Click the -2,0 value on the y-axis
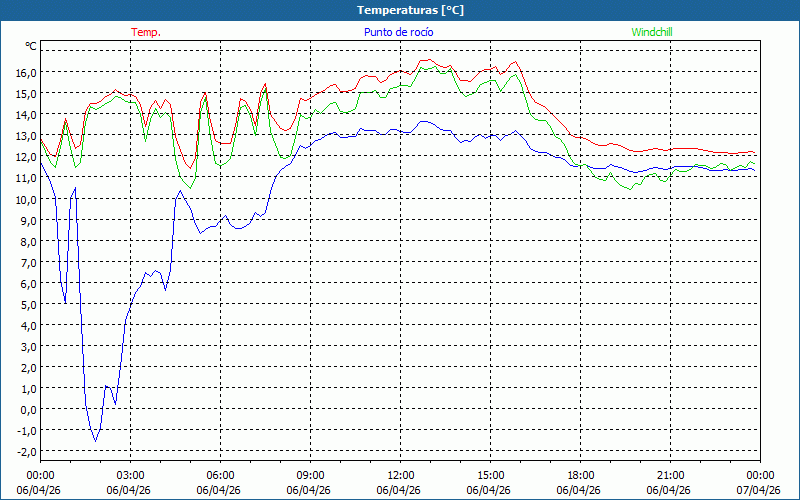Viewport: 800px width, 500px height. click(x=26, y=451)
